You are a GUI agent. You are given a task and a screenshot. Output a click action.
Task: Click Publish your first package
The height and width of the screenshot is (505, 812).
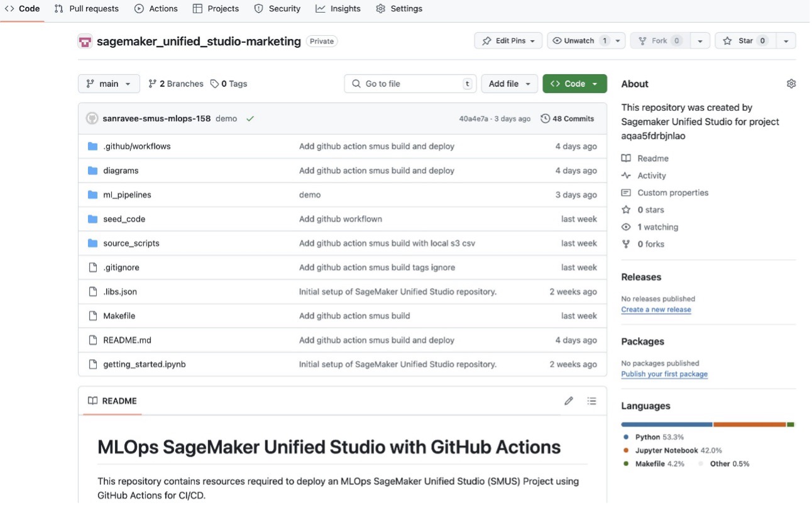pyautogui.click(x=664, y=374)
